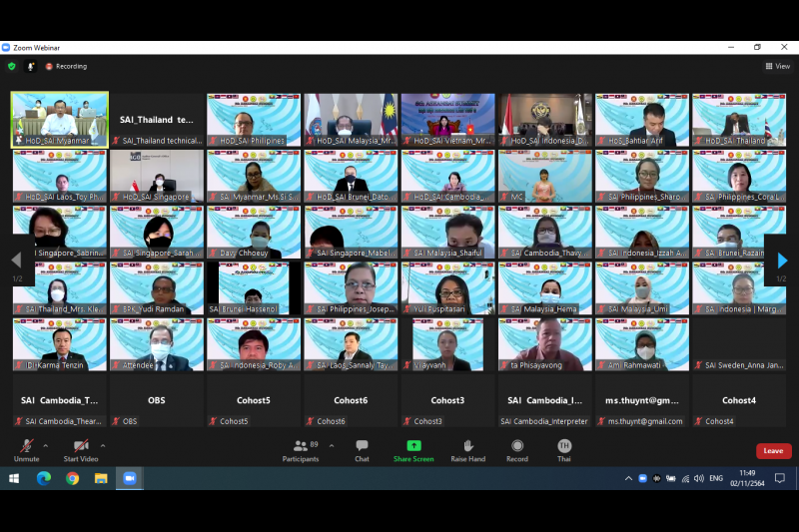Leave the meeting
Viewport: 799px width, 532px height.
pyautogui.click(x=773, y=451)
